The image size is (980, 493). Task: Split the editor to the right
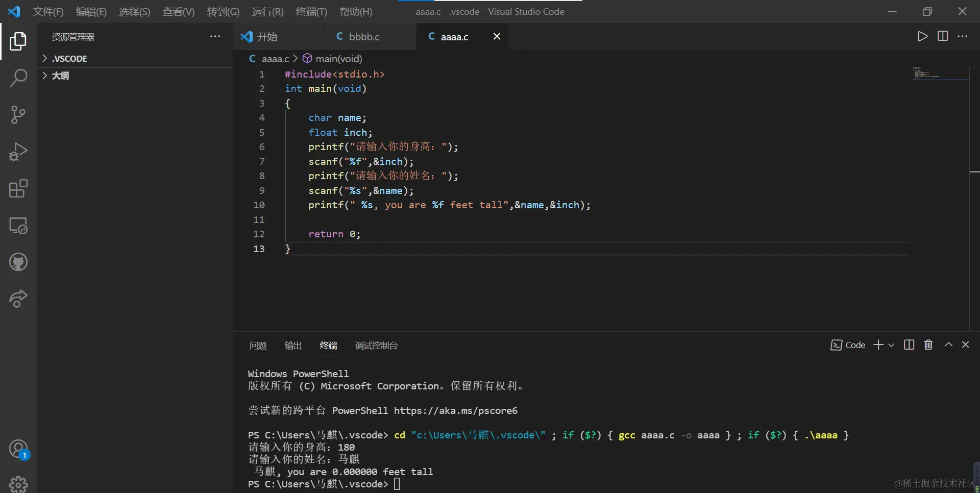[943, 36]
